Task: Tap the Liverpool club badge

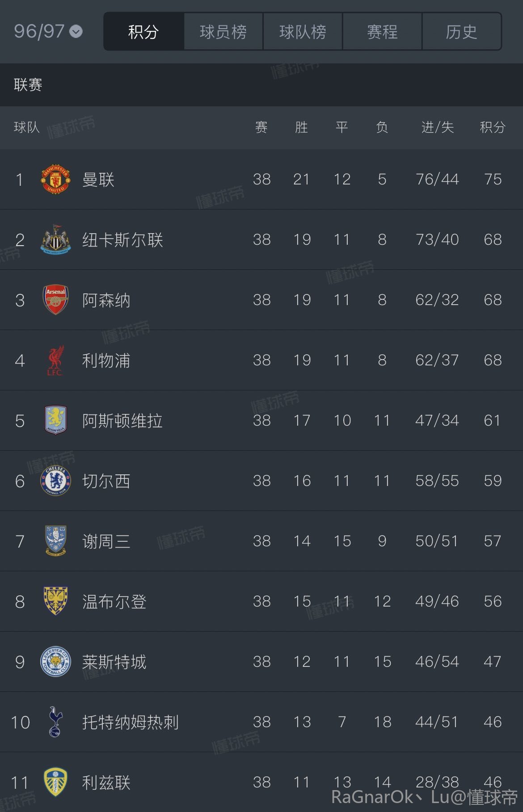Action: (x=55, y=360)
